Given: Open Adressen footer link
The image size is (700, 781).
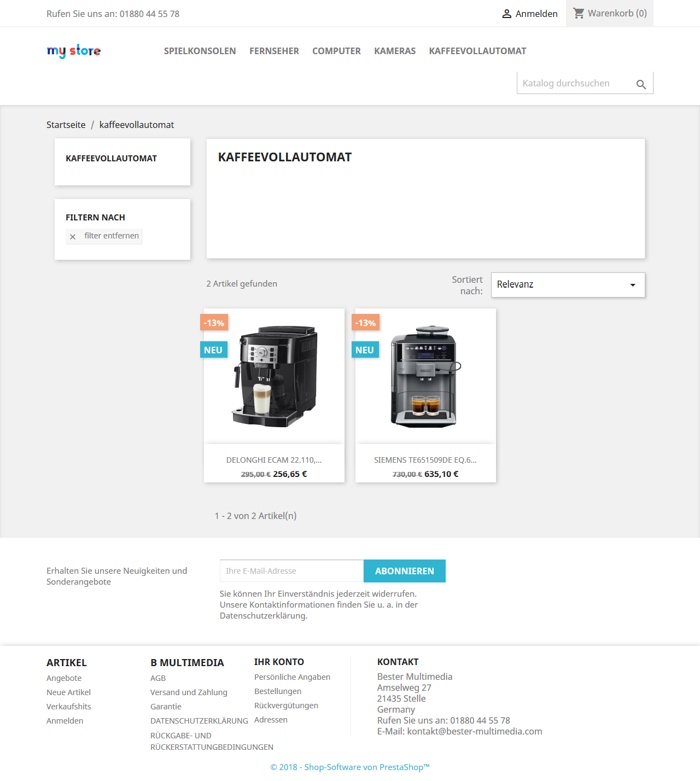Looking at the screenshot, I should 271,720.
